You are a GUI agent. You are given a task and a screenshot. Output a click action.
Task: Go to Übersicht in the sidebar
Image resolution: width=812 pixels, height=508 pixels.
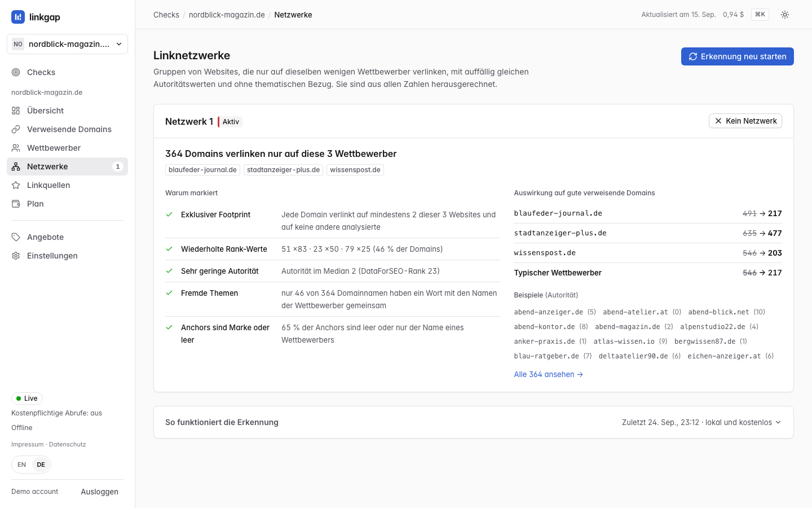coord(67,111)
